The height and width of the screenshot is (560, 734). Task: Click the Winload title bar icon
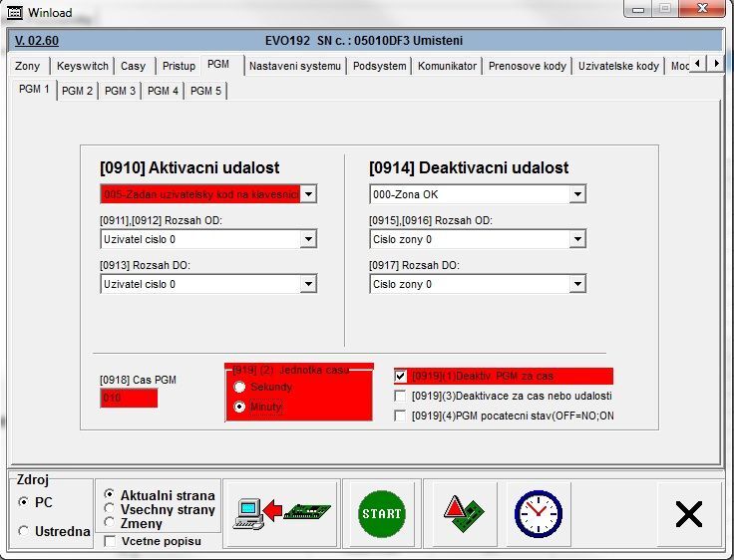[x=14, y=12]
